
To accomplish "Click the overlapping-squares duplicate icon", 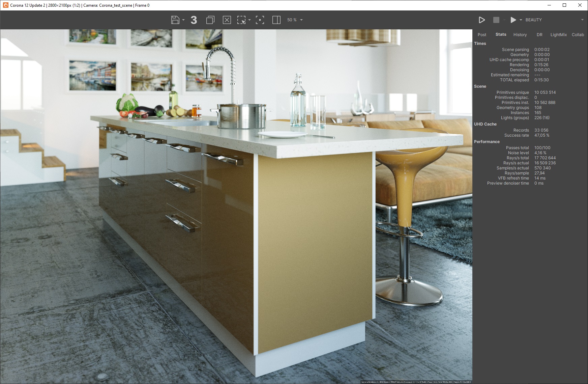I will [210, 20].
